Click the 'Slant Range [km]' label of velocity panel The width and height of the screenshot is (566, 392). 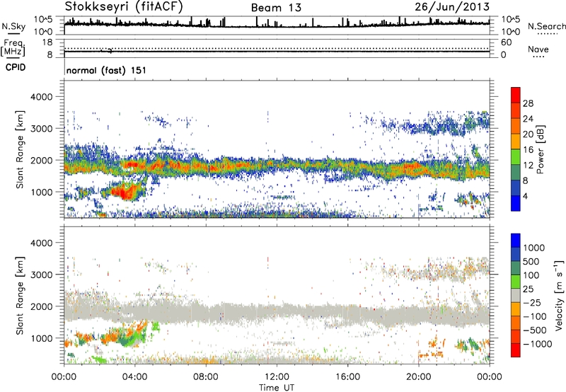coord(20,295)
